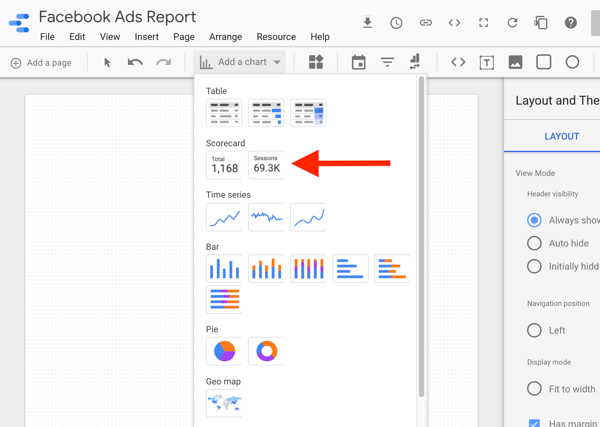Click the redo arrow

pyautogui.click(x=164, y=62)
